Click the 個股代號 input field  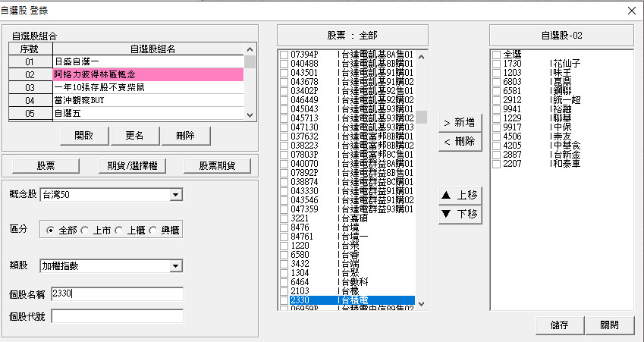[x=117, y=316]
